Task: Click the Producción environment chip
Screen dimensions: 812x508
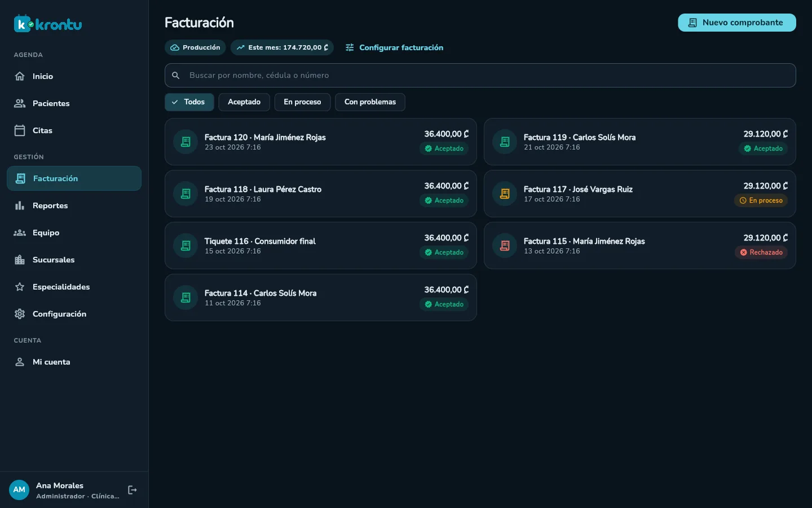Action: coord(195,47)
